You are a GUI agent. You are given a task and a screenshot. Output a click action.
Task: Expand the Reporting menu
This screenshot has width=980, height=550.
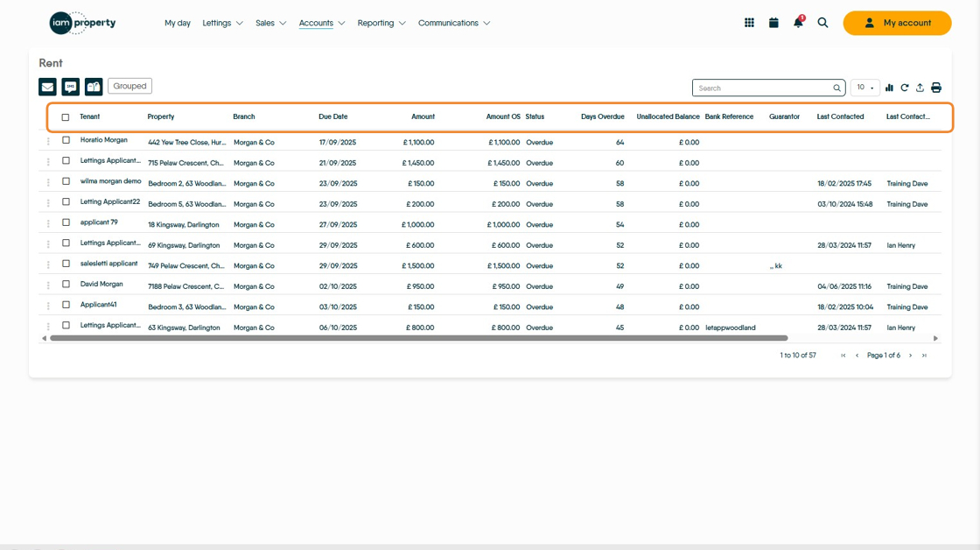point(381,23)
